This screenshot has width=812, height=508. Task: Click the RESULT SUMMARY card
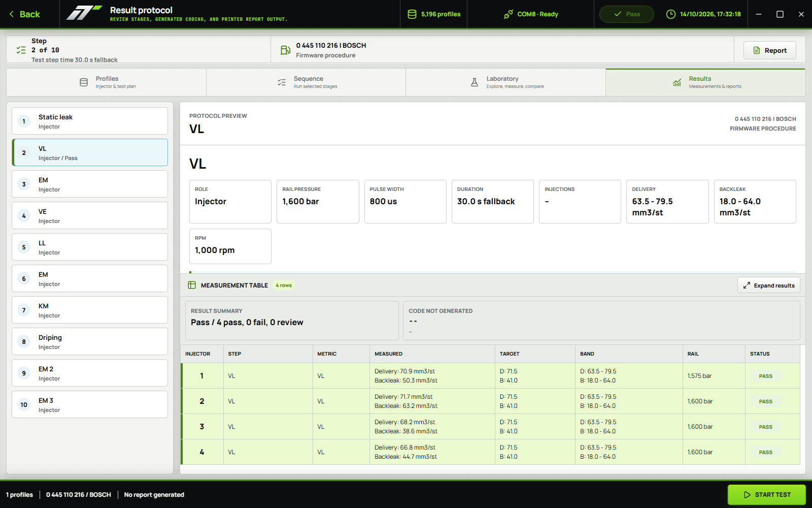click(292, 321)
